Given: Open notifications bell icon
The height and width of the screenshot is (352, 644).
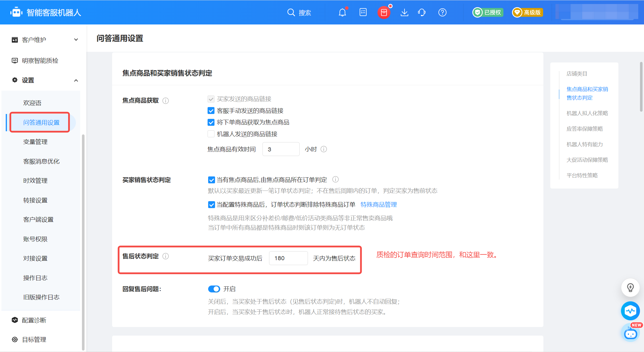Looking at the screenshot, I should [342, 12].
